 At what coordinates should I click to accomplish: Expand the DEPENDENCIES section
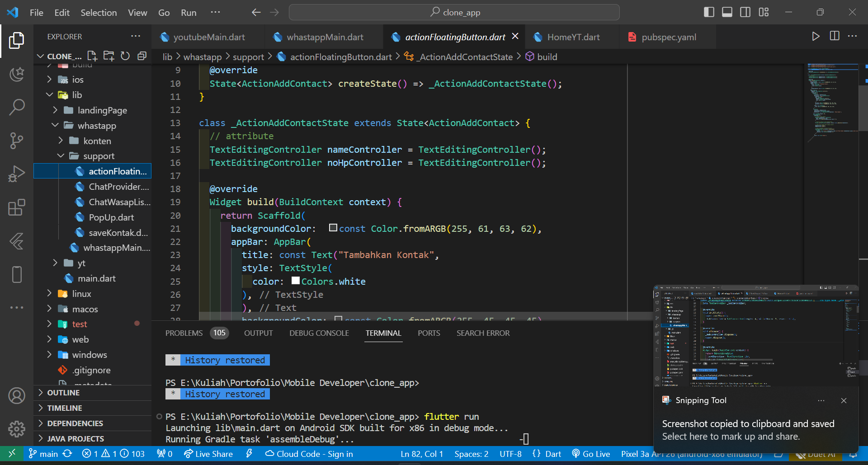92,423
